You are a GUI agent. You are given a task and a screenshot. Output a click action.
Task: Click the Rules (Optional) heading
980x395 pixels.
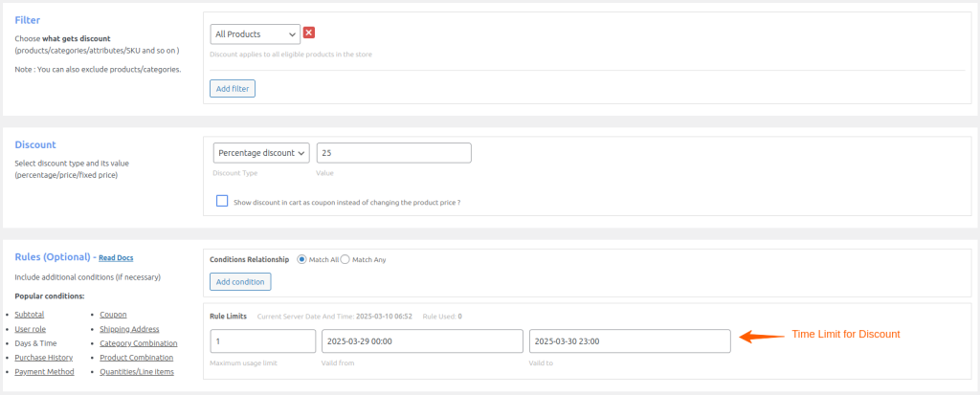click(x=53, y=257)
